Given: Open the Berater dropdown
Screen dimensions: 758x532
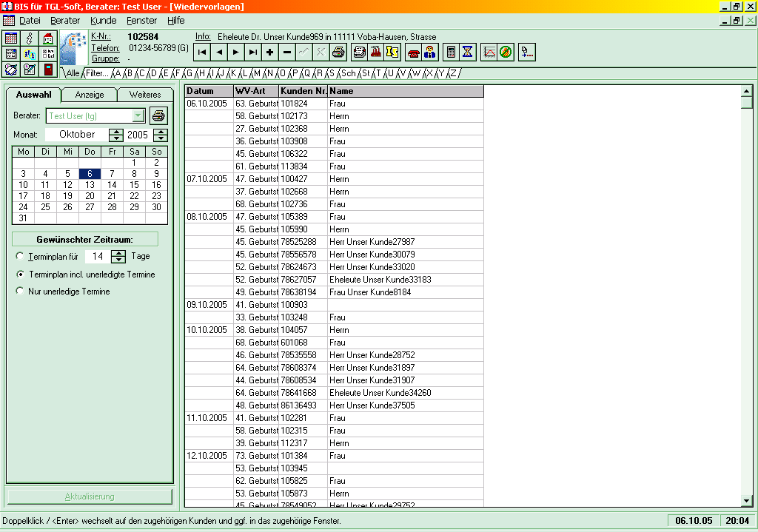Looking at the screenshot, I should click(x=138, y=116).
